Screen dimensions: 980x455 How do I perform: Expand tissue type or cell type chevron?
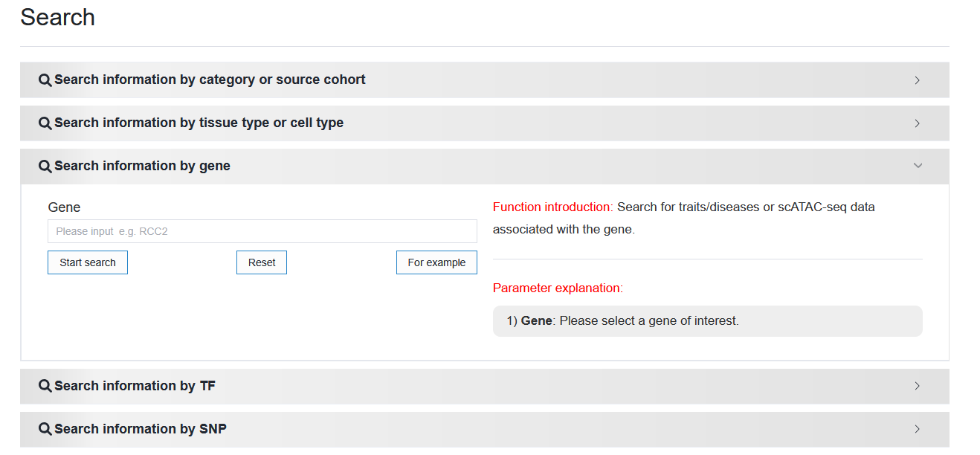917,123
